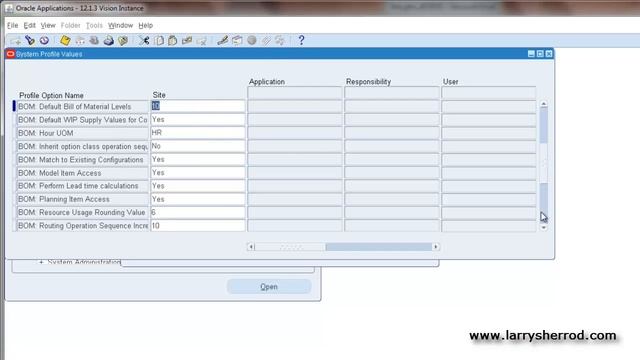This screenshot has height=360, width=640.
Task: Click the Translations globe toolbar icon
Action: coord(252,40)
